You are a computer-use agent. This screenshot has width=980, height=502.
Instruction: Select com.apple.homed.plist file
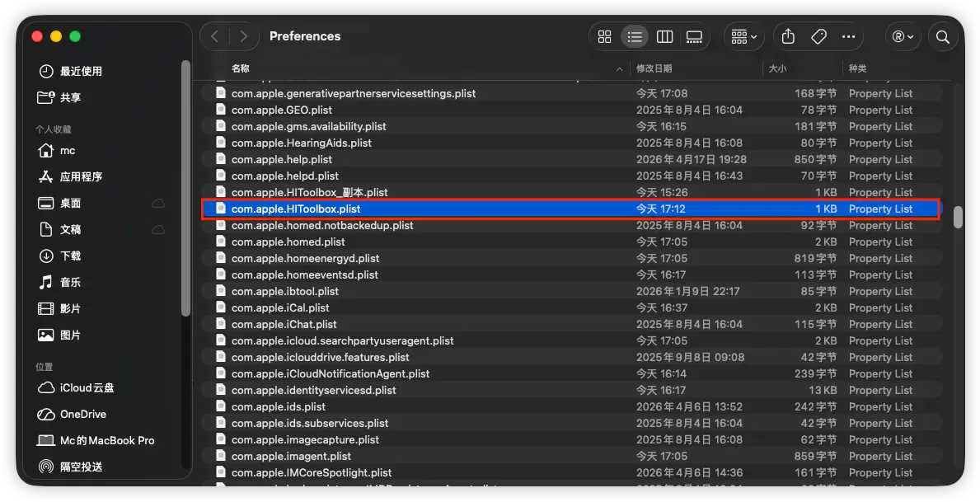571,242
